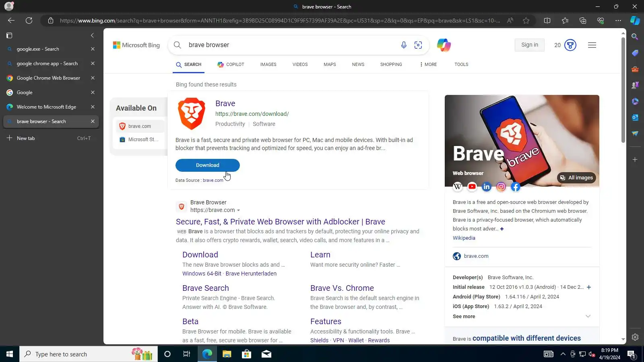
Task: Open split screen view
Action: [x=547, y=21]
